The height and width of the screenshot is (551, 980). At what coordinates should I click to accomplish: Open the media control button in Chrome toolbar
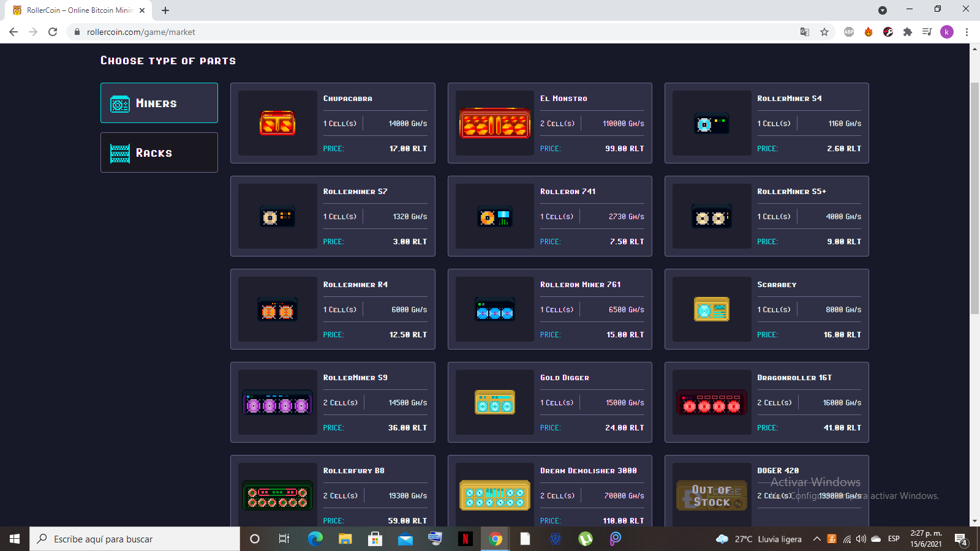click(x=927, y=32)
